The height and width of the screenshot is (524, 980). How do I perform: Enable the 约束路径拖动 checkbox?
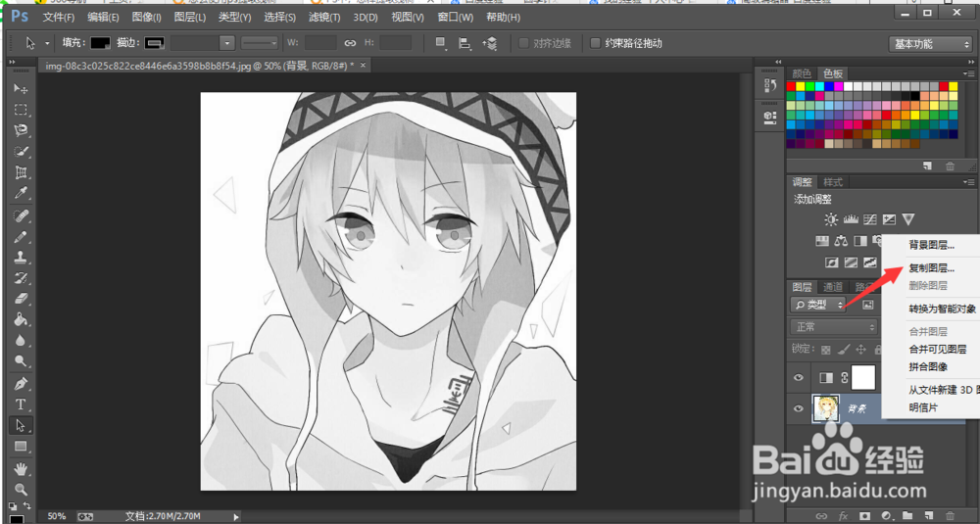pyautogui.click(x=596, y=43)
